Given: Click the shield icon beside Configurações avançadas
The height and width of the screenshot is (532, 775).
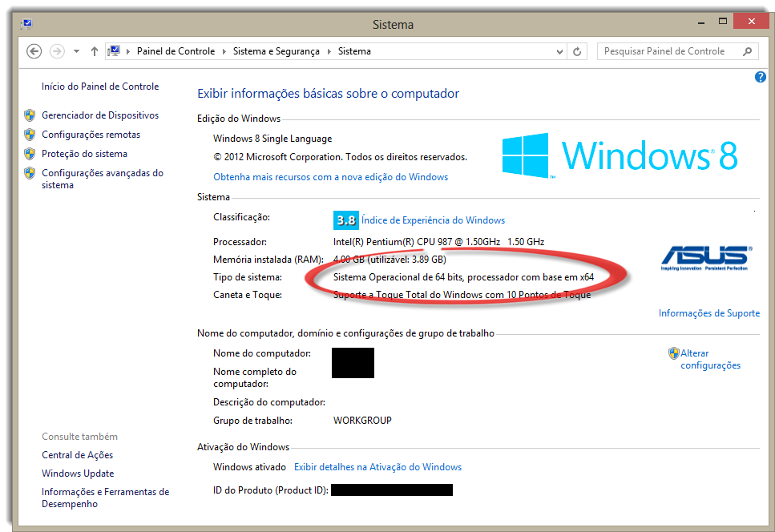Looking at the screenshot, I should (30, 173).
